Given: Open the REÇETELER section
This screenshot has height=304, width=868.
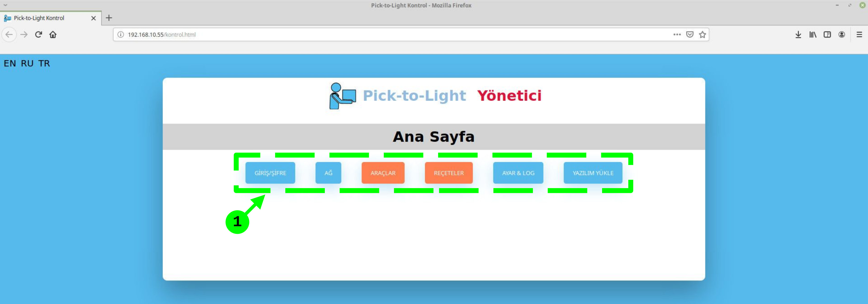Looking at the screenshot, I should (449, 173).
